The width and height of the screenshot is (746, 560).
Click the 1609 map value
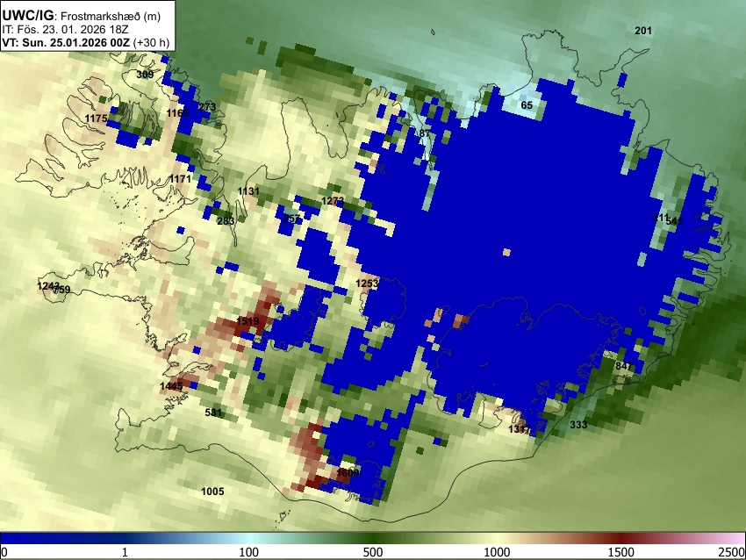pos(348,473)
